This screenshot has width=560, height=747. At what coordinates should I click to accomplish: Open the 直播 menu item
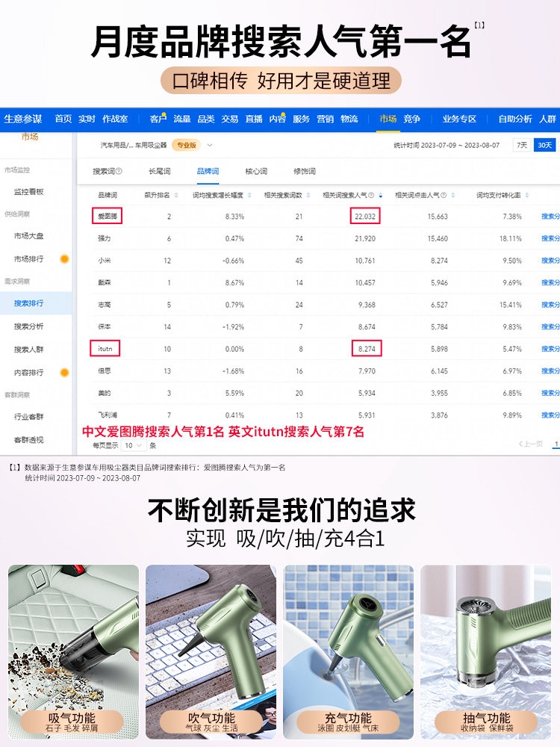coord(254,119)
